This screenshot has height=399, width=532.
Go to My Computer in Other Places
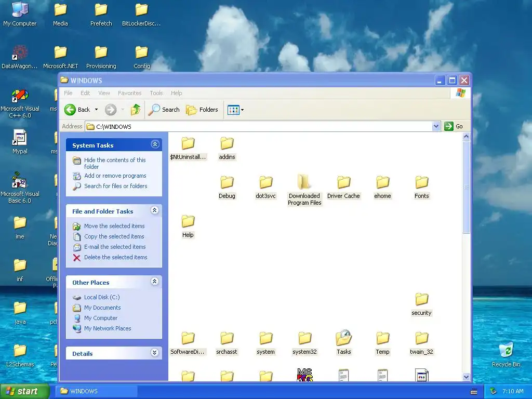(x=101, y=318)
